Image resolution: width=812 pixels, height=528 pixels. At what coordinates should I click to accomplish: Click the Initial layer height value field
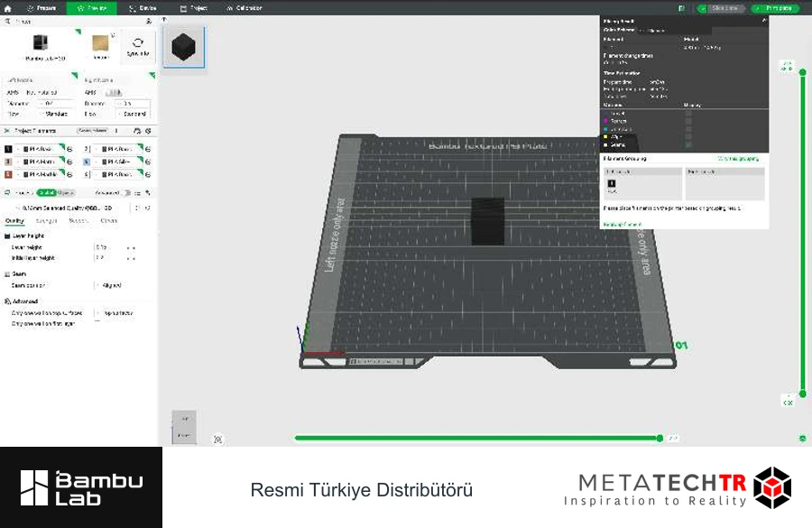click(109, 258)
